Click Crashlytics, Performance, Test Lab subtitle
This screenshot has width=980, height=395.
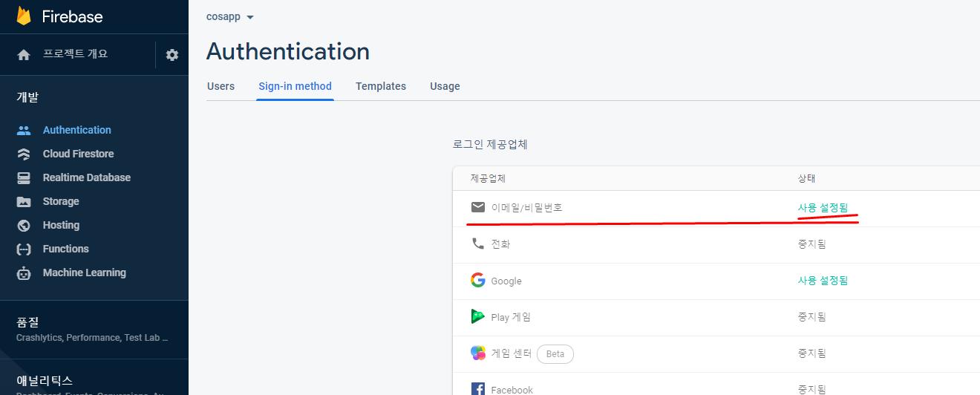(x=92, y=337)
